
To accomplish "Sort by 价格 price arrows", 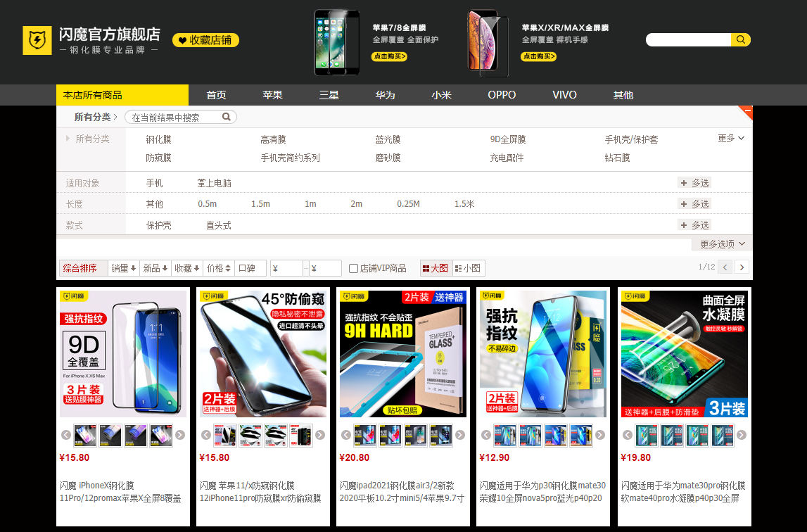I will 219,268.
